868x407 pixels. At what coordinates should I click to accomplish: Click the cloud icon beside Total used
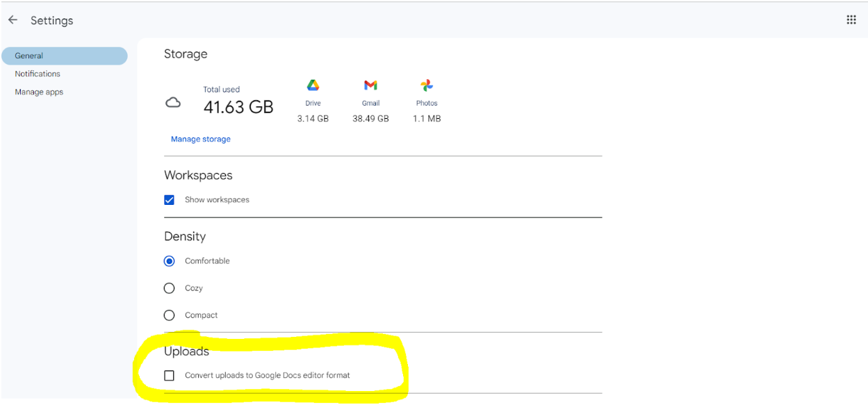coord(173,103)
